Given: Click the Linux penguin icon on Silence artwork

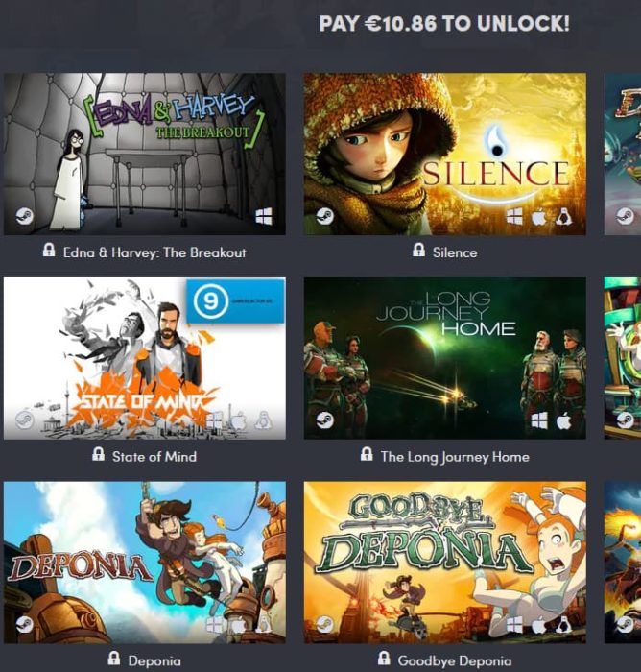Looking at the screenshot, I should pyautogui.click(x=564, y=216).
